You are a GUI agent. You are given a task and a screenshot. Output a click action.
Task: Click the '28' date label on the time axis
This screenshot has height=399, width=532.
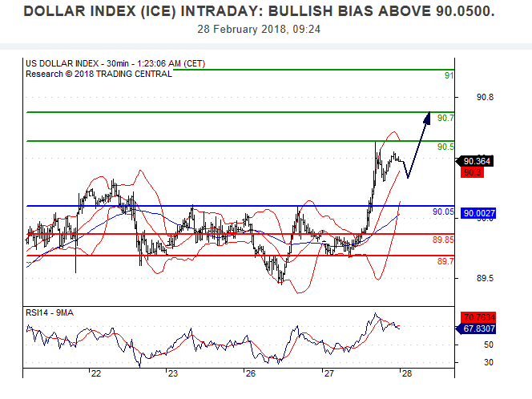pos(407,374)
